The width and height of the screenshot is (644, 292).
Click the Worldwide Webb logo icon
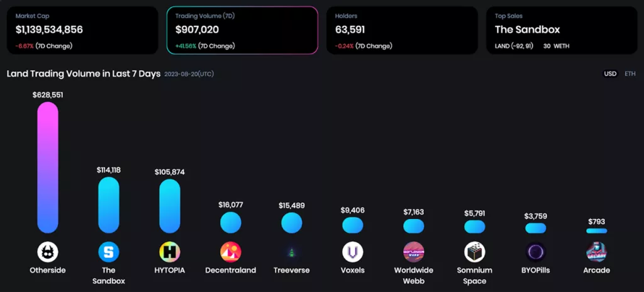(413, 252)
